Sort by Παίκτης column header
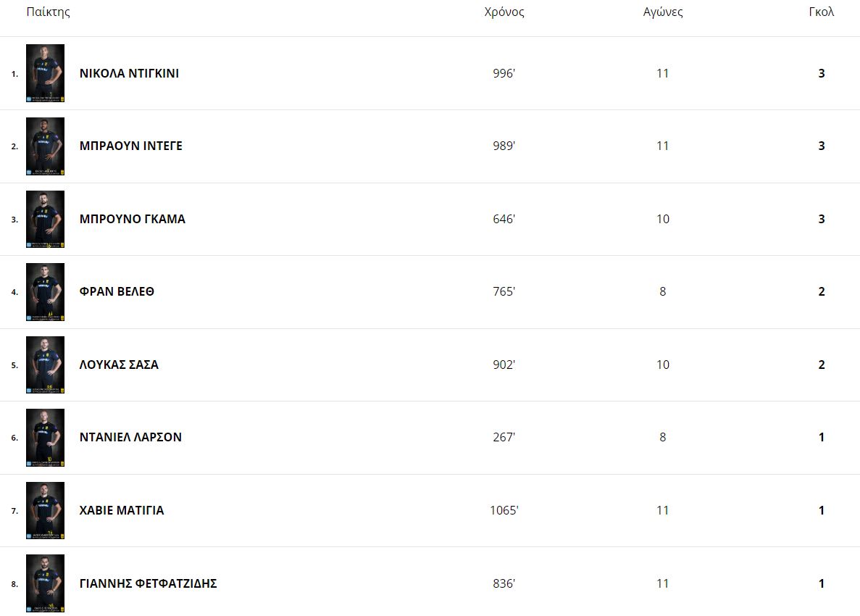860x616 pixels. [48, 12]
